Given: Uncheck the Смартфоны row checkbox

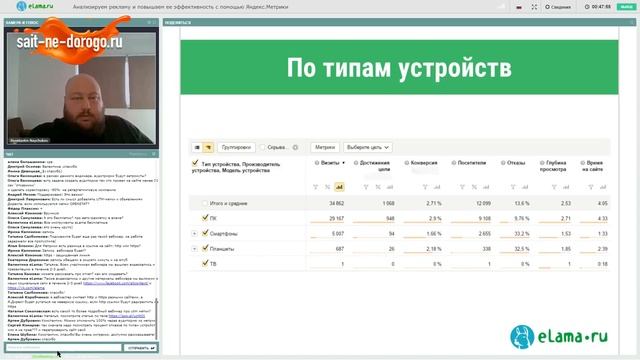Looking at the screenshot, I should click(205, 233).
